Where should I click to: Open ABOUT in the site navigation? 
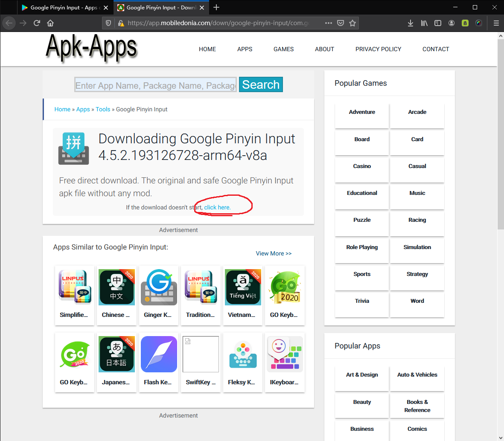point(324,49)
